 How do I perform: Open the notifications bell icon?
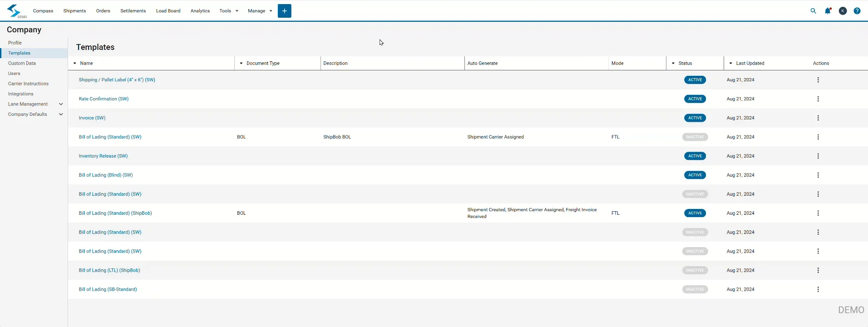(x=828, y=11)
